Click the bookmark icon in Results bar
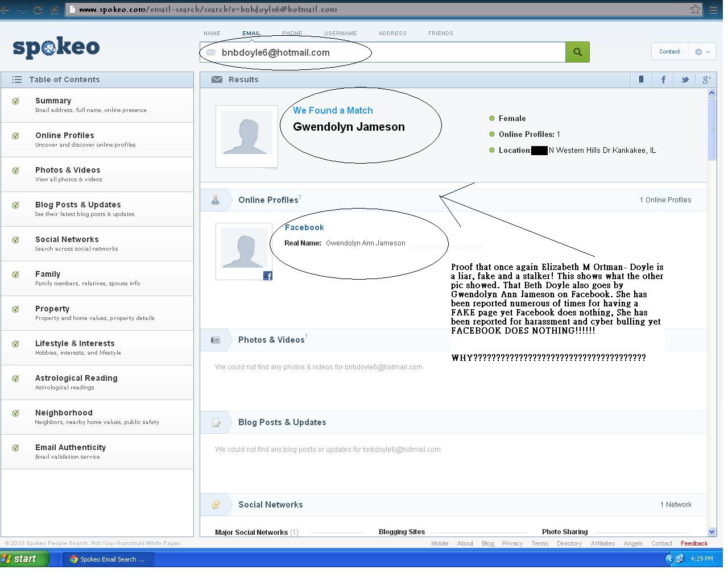 coord(641,80)
